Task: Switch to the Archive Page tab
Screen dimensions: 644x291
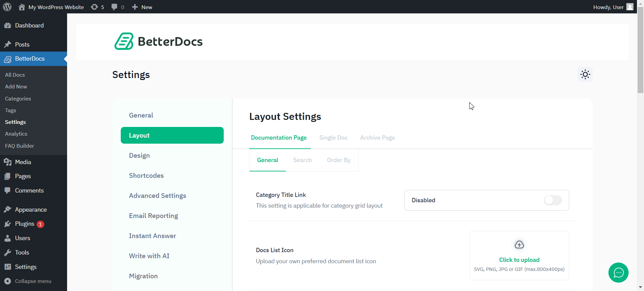Action: (x=377, y=138)
